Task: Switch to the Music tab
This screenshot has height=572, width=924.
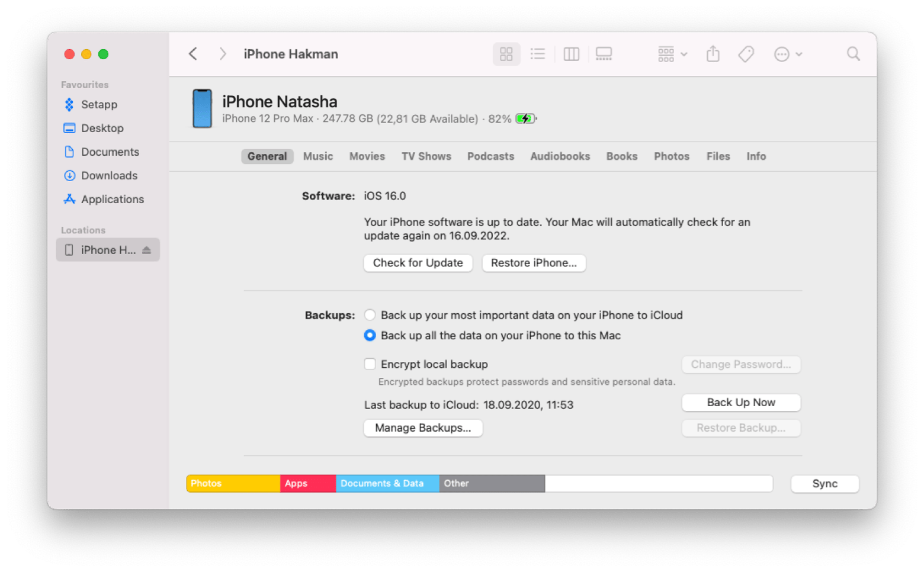Action: coord(318,156)
